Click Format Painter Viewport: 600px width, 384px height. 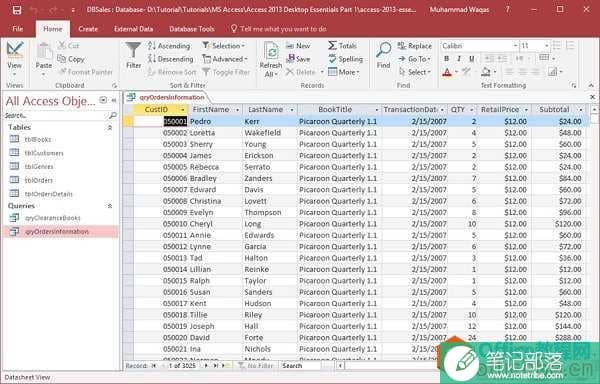(x=85, y=72)
